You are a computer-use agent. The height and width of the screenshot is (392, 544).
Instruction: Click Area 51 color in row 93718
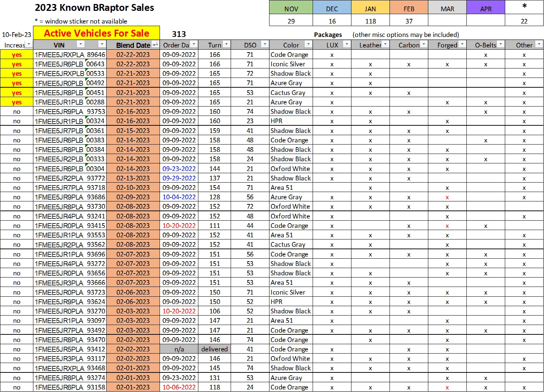[x=291, y=188]
